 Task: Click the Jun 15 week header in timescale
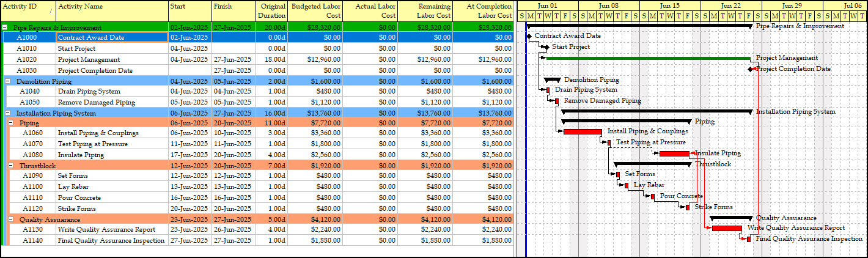671,6
